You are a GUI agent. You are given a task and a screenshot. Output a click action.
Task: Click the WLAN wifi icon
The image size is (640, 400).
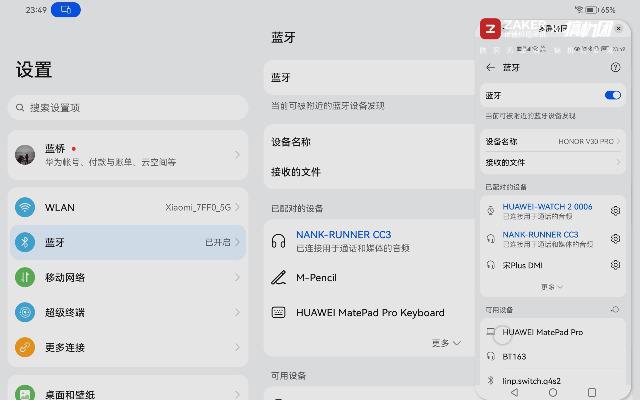click(25, 207)
